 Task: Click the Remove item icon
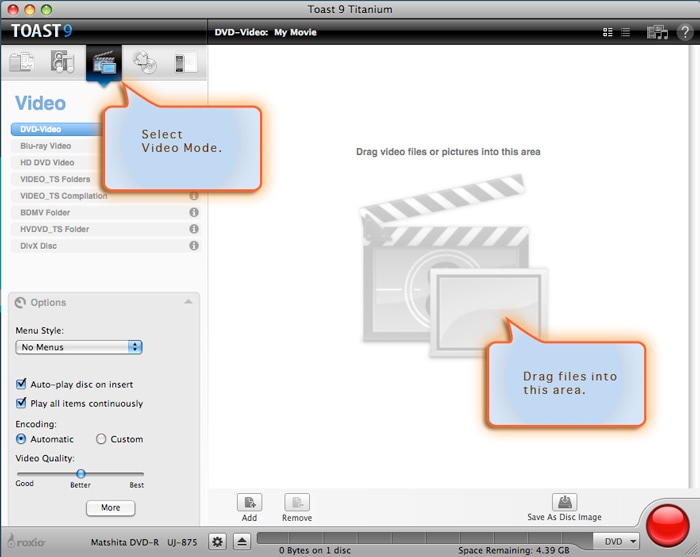pyautogui.click(x=297, y=503)
